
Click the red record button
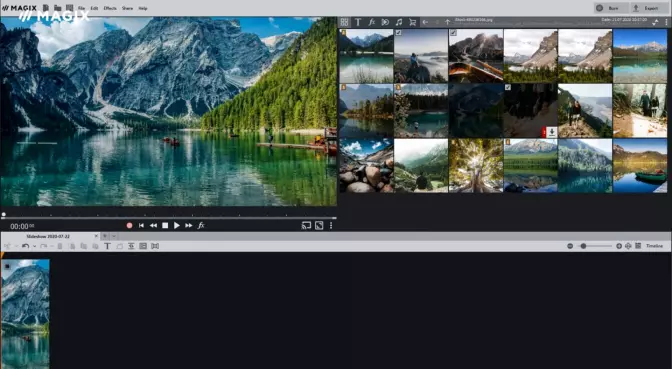(129, 225)
